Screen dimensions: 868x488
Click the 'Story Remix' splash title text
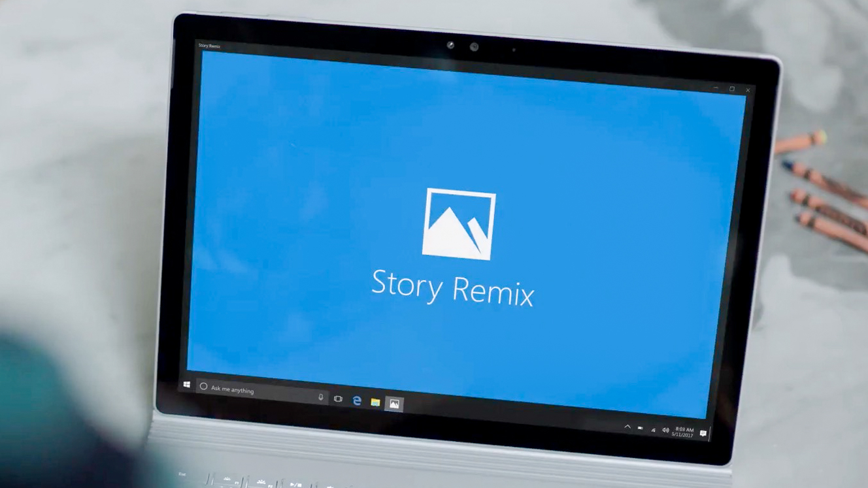click(452, 287)
